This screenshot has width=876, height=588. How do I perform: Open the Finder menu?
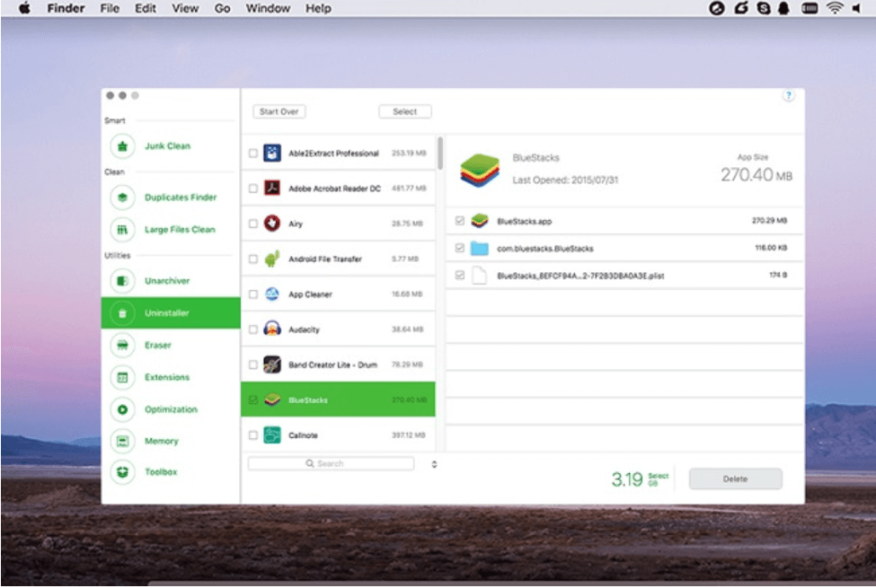click(x=65, y=8)
